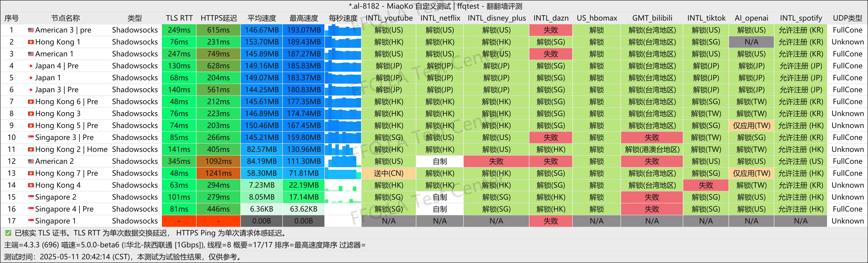Click the 失败 dazn cell for American 3 | pre
Viewport: 868px width, 263px height.
(551, 30)
